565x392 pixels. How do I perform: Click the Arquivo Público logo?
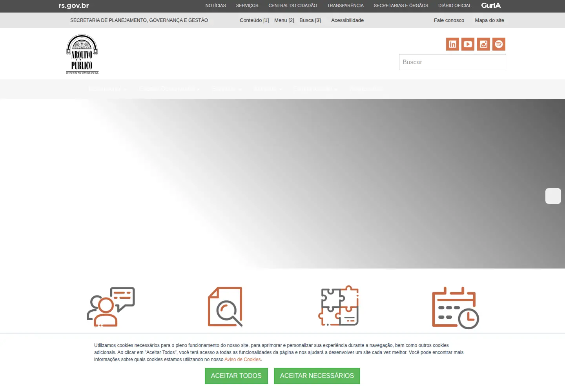tap(82, 54)
